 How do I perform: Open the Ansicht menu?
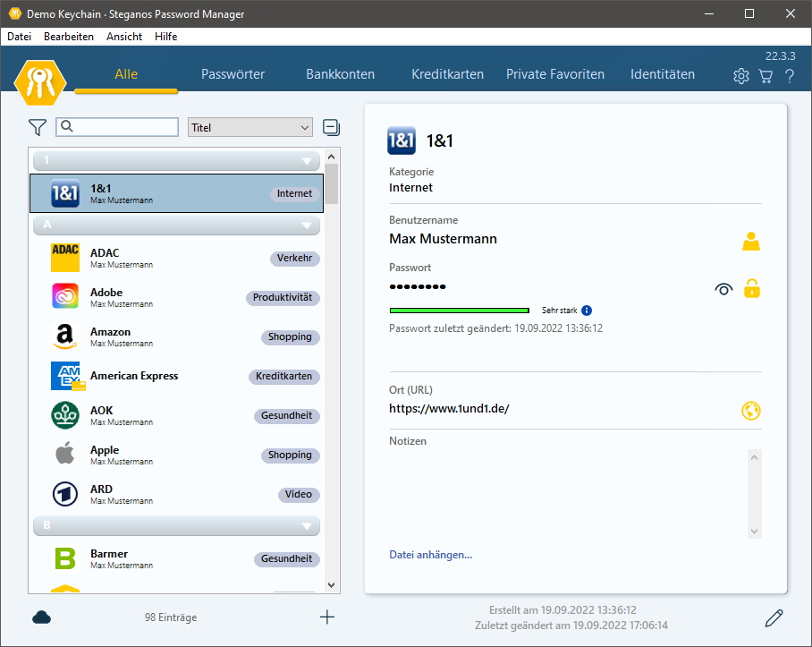click(x=124, y=37)
